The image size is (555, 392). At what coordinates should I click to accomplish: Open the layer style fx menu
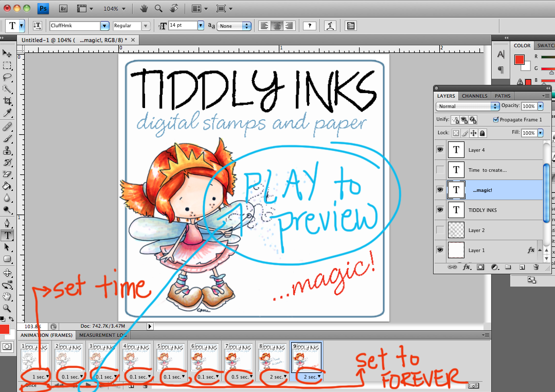(x=467, y=267)
